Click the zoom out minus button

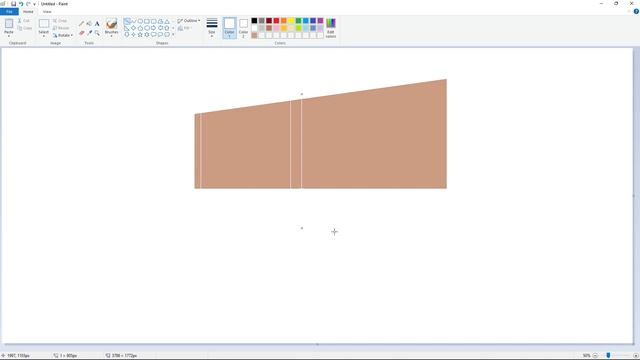tap(595, 356)
